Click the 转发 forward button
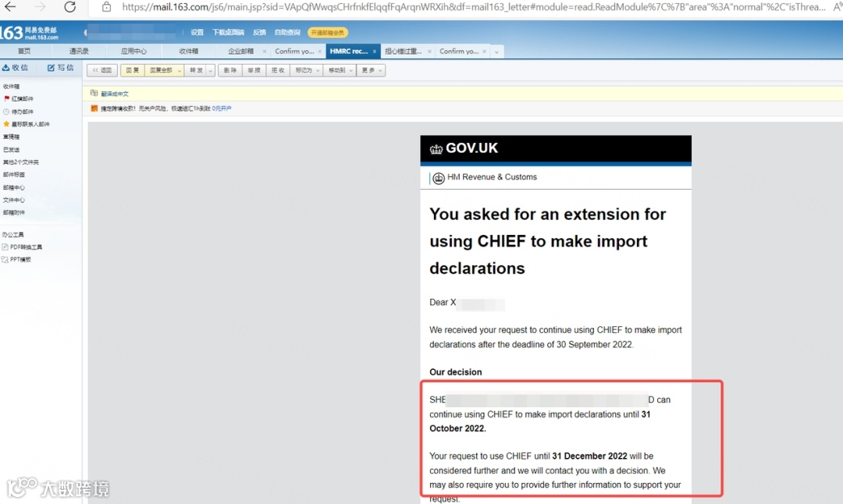Screen dimensions: 843x504 (196, 70)
